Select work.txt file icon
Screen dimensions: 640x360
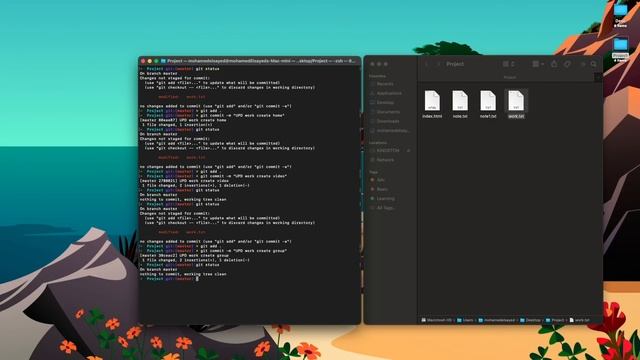click(516, 100)
